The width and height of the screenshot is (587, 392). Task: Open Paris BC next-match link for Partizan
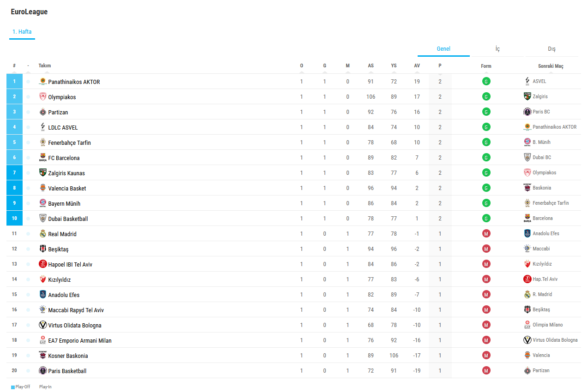tap(541, 112)
